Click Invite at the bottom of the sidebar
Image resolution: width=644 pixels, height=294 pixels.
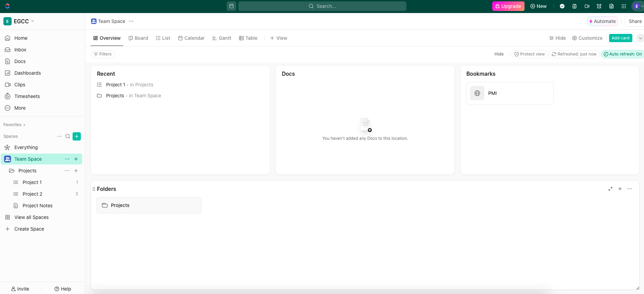[x=20, y=289]
